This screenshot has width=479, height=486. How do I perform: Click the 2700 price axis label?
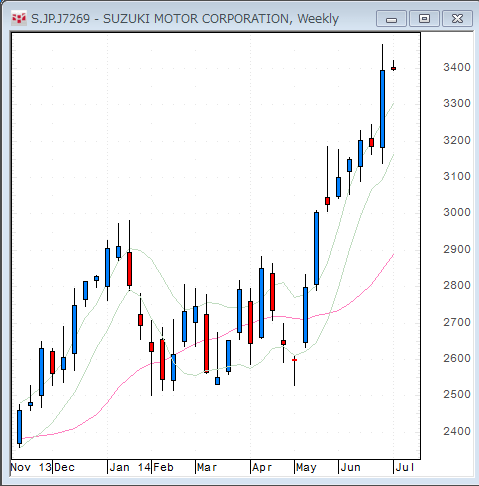point(457,322)
